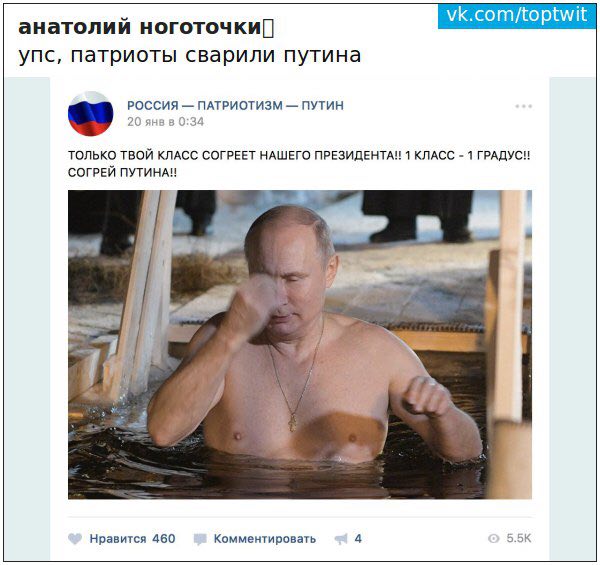600x565 pixels.
Task: Click the post caption СОГРЕЙ ПУТИНА!!
Action: coord(122,173)
